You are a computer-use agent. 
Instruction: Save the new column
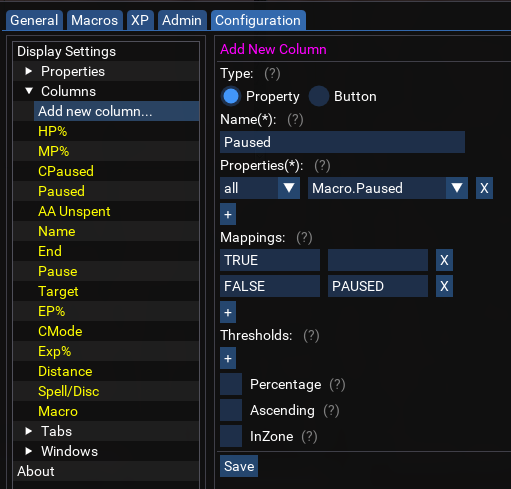[239, 466]
